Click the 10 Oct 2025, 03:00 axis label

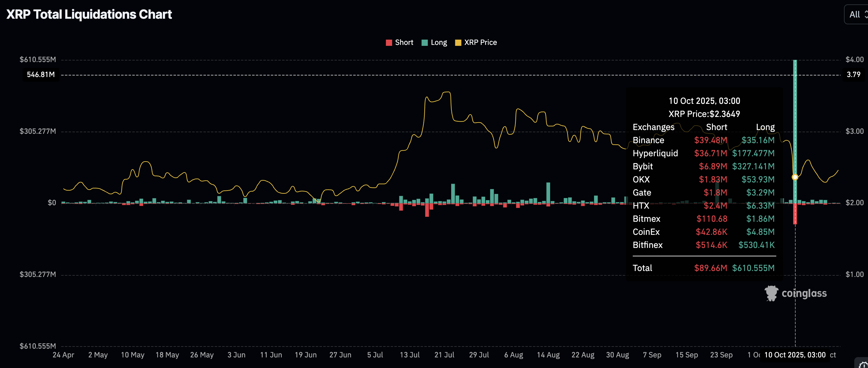tap(795, 355)
